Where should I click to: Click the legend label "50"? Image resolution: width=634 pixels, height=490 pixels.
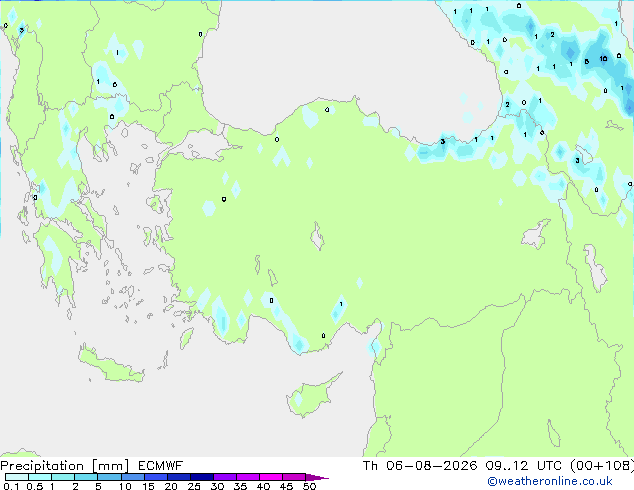309,486
